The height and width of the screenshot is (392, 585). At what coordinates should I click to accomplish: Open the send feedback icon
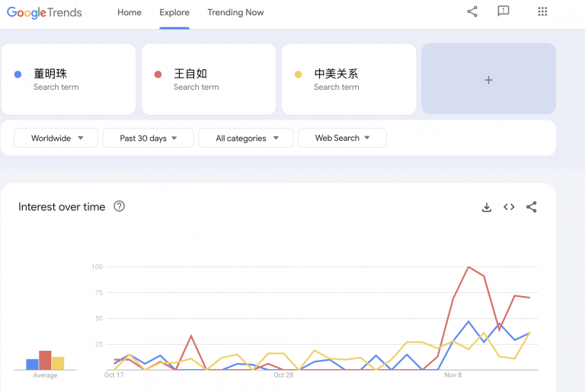(503, 11)
